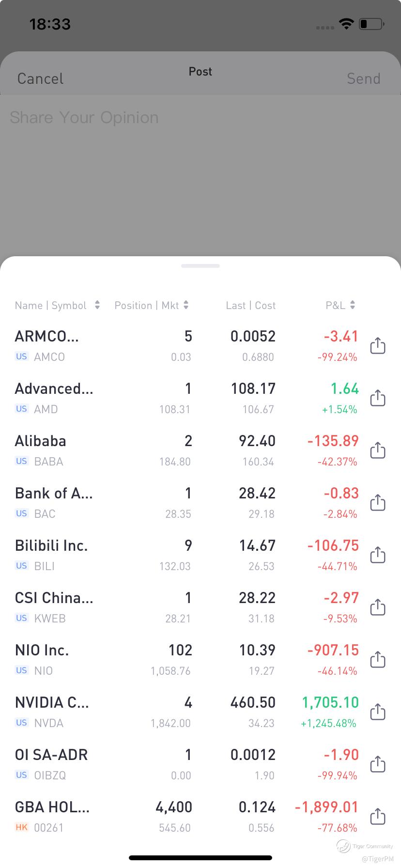Share the Bank of America position

click(378, 503)
